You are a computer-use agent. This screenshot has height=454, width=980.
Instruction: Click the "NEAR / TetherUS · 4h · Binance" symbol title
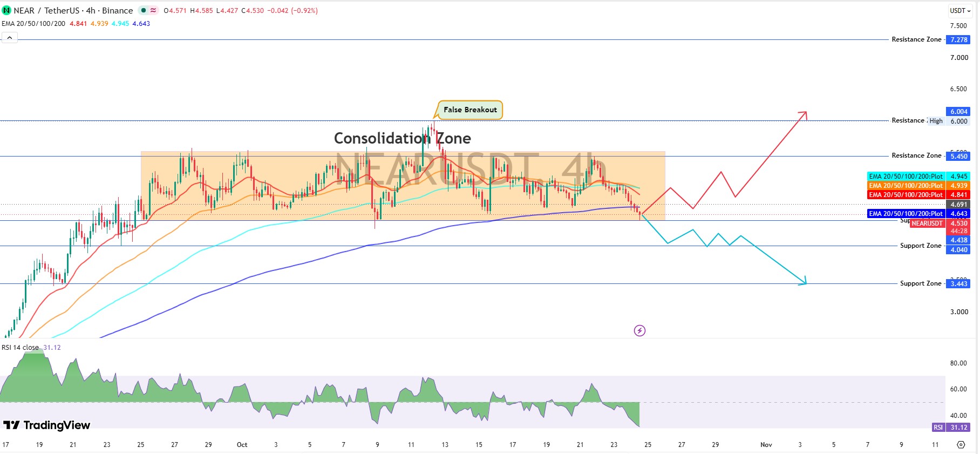(x=73, y=10)
